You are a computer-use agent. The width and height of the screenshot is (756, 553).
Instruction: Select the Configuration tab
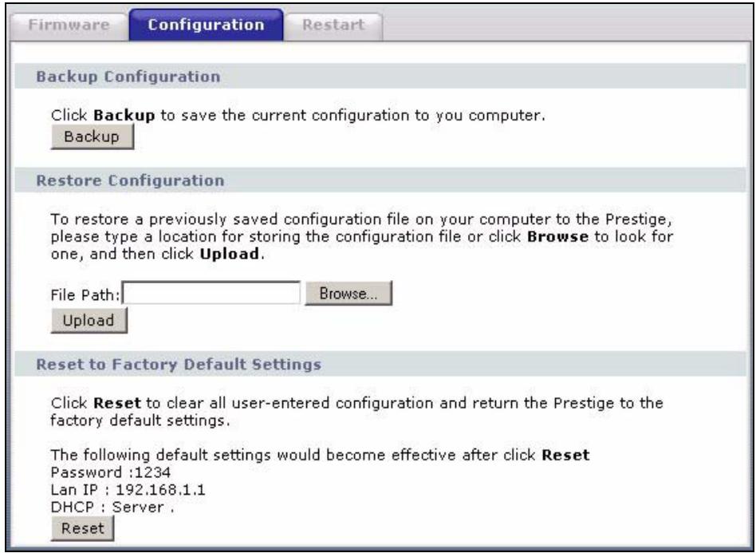coord(206,25)
